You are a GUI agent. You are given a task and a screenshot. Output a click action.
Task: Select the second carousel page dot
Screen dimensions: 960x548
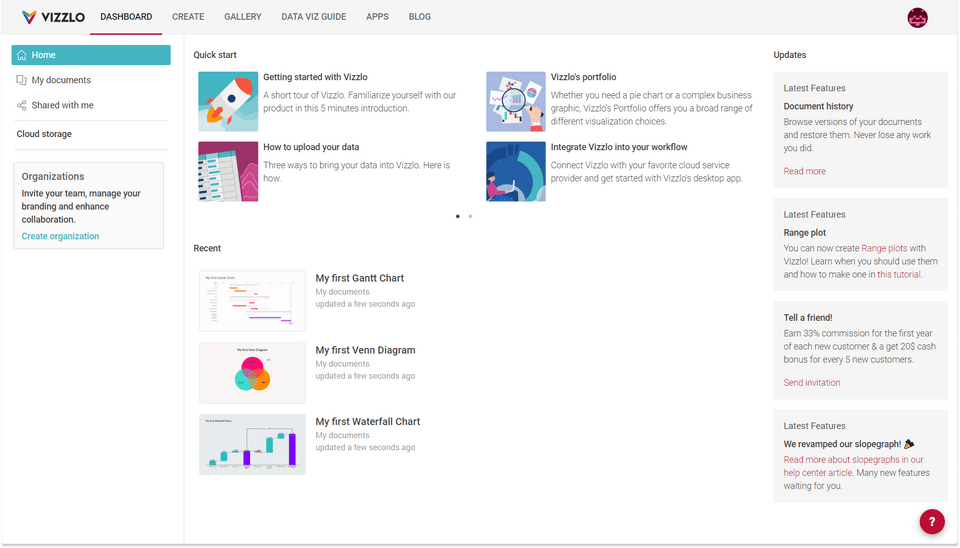[x=470, y=216]
